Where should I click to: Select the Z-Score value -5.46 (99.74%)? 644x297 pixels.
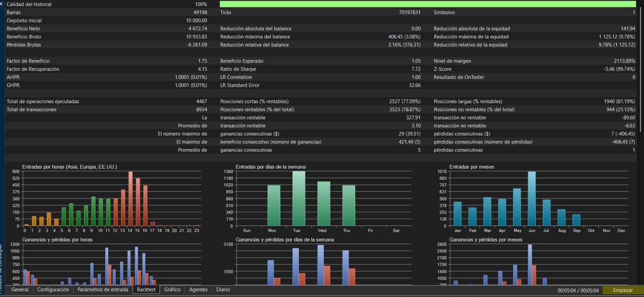(619, 69)
